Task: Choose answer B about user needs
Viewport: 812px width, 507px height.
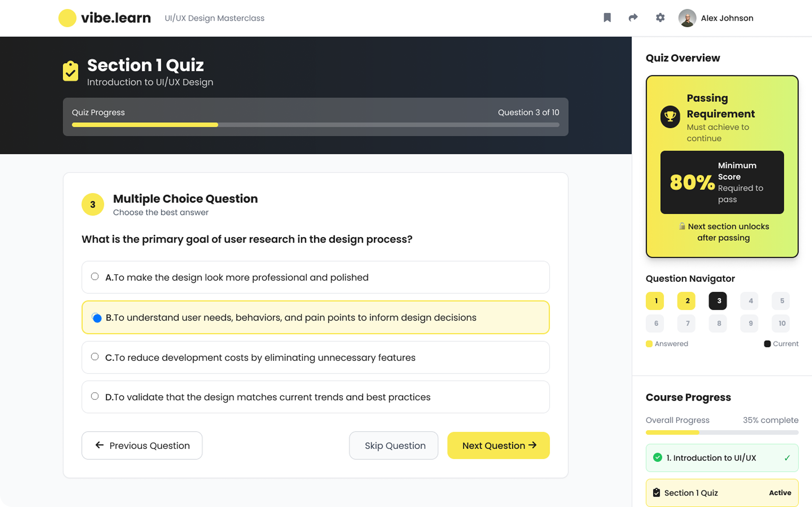Action: [x=97, y=318]
